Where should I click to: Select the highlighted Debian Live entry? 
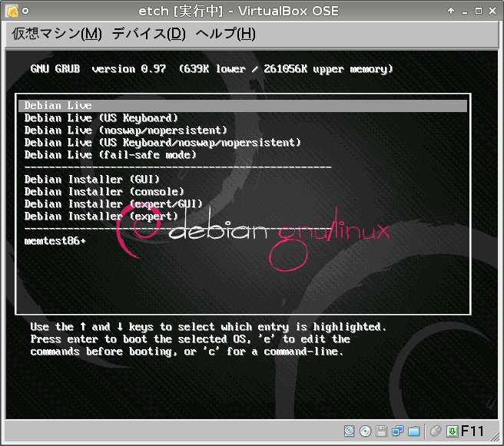(243, 106)
